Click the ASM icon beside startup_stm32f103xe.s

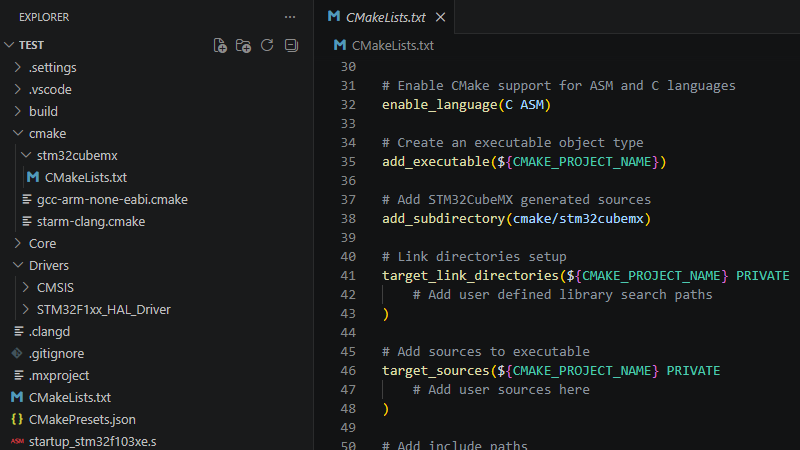(17, 441)
